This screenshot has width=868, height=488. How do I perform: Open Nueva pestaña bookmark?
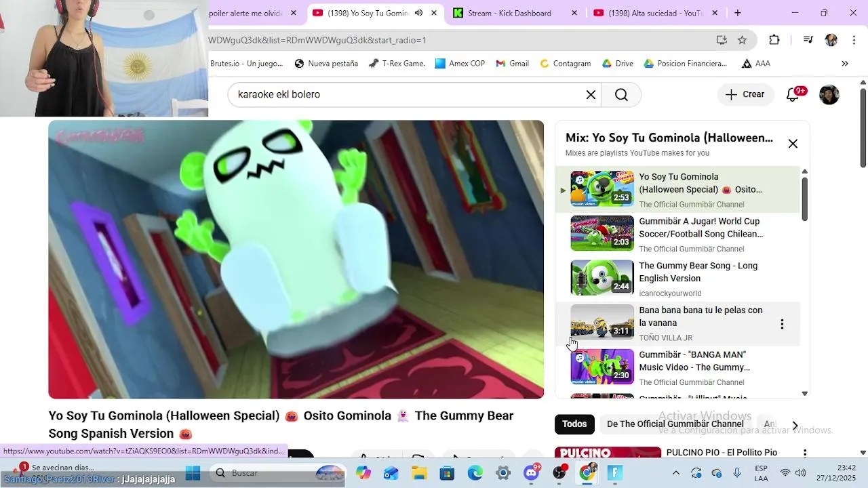coord(326,64)
